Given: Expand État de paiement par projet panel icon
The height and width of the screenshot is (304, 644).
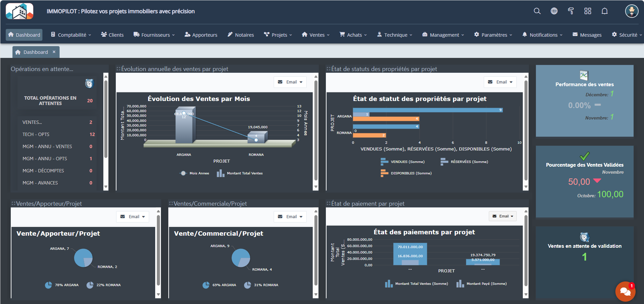Looking at the screenshot, I should [329, 203].
